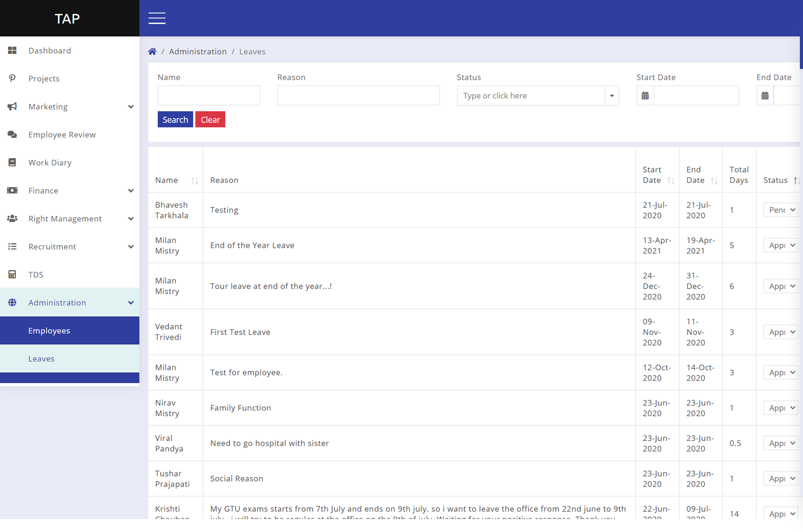
Task: Click the blue Search button
Action: coord(175,119)
